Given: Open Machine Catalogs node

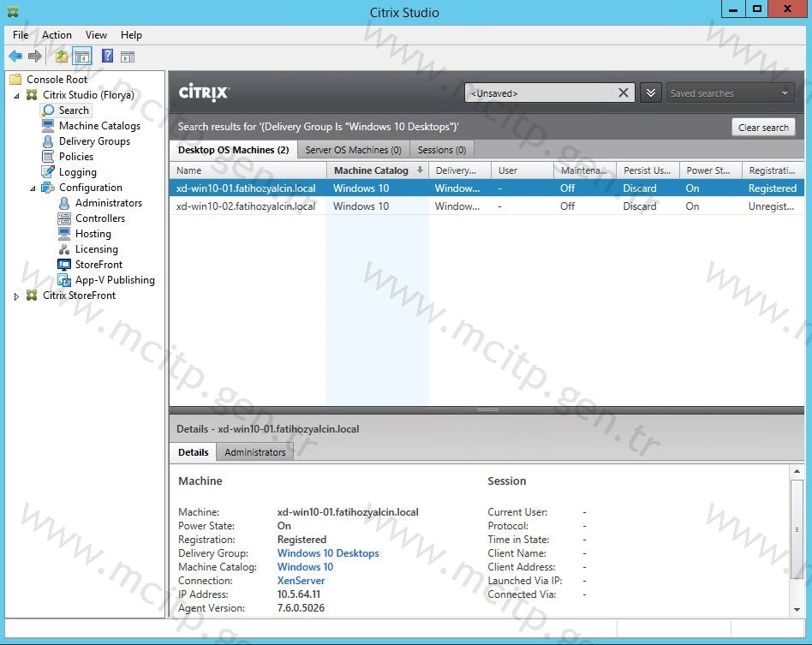Looking at the screenshot, I should [x=99, y=125].
